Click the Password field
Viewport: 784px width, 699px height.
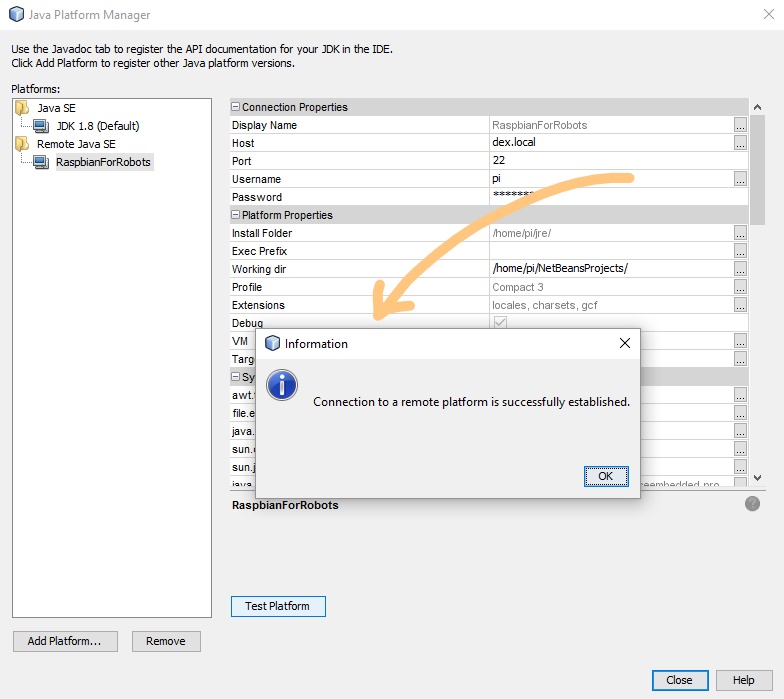pyautogui.click(x=618, y=196)
